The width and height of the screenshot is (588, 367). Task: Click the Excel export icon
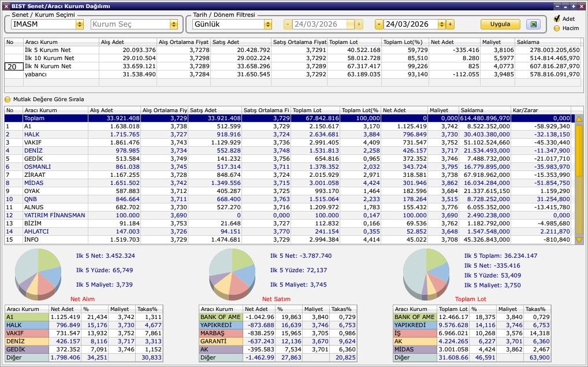pyautogui.click(x=533, y=24)
